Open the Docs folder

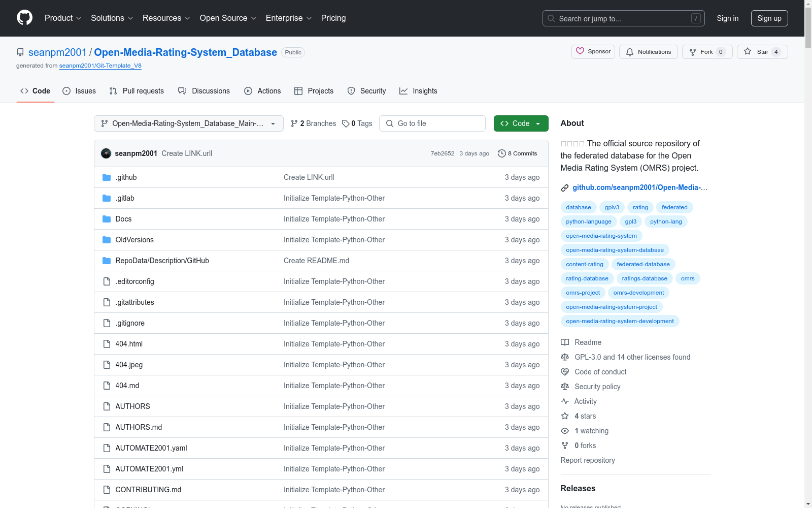click(x=123, y=219)
